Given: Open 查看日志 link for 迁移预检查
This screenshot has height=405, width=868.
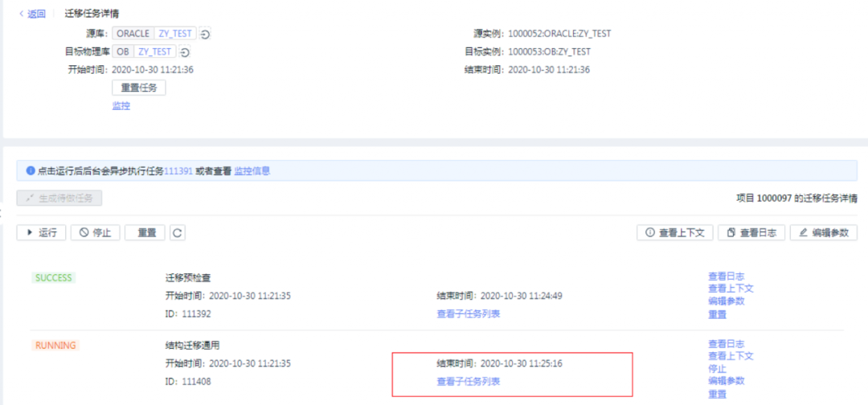Looking at the screenshot, I should pos(727,276).
